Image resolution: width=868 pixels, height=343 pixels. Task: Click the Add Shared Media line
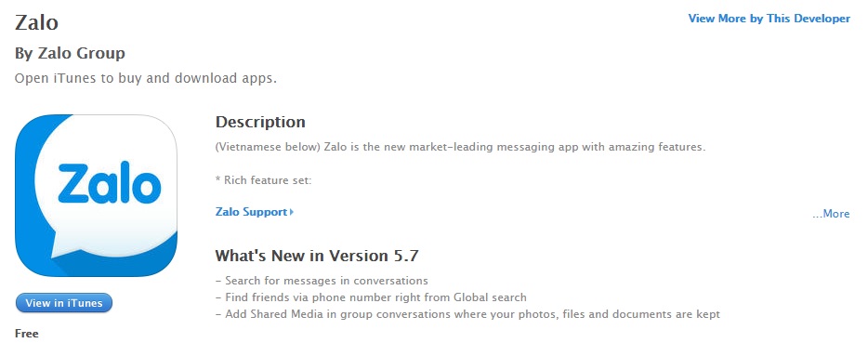tap(467, 314)
